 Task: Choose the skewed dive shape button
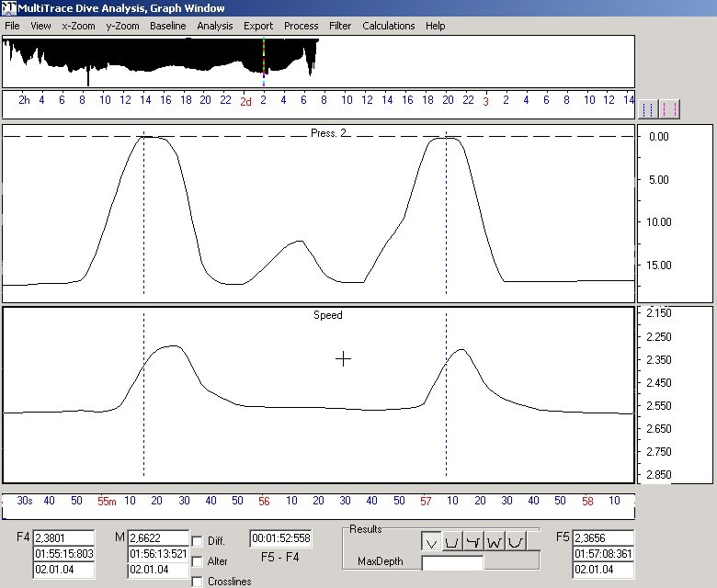pyautogui.click(x=474, y=543)
